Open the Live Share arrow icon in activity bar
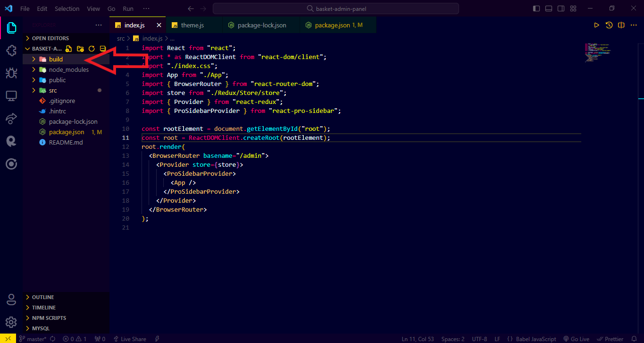This screenshot has height=343, width=644. pos(11,119)
